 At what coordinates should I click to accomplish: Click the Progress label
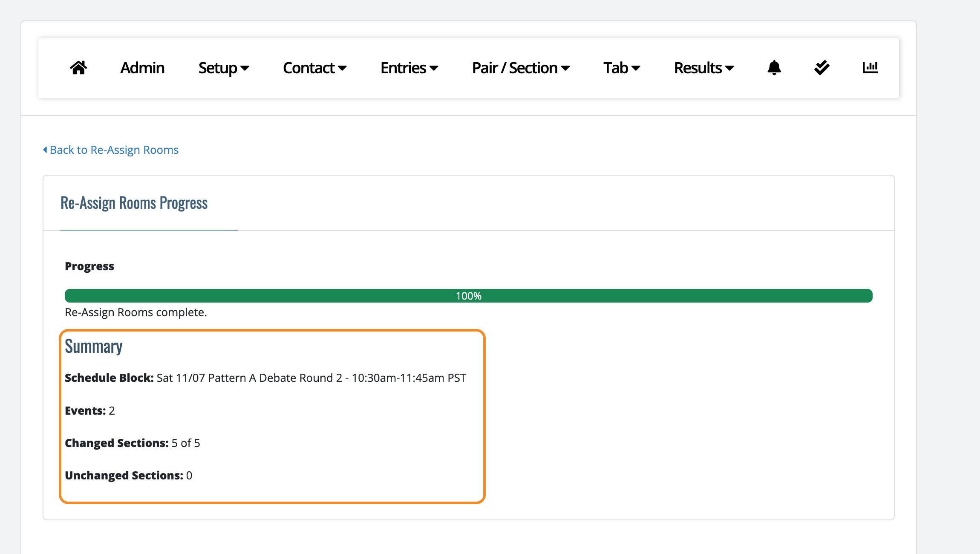click(89, 266)
